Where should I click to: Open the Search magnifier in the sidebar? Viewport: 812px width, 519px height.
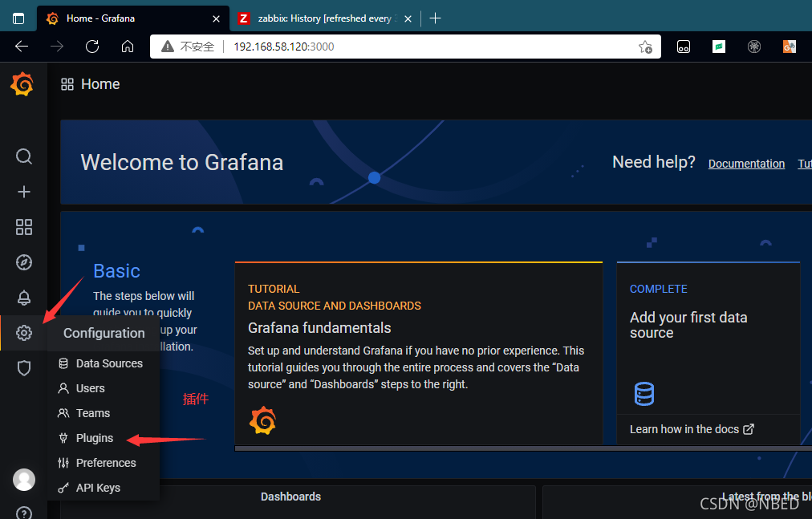coord(24,156)
